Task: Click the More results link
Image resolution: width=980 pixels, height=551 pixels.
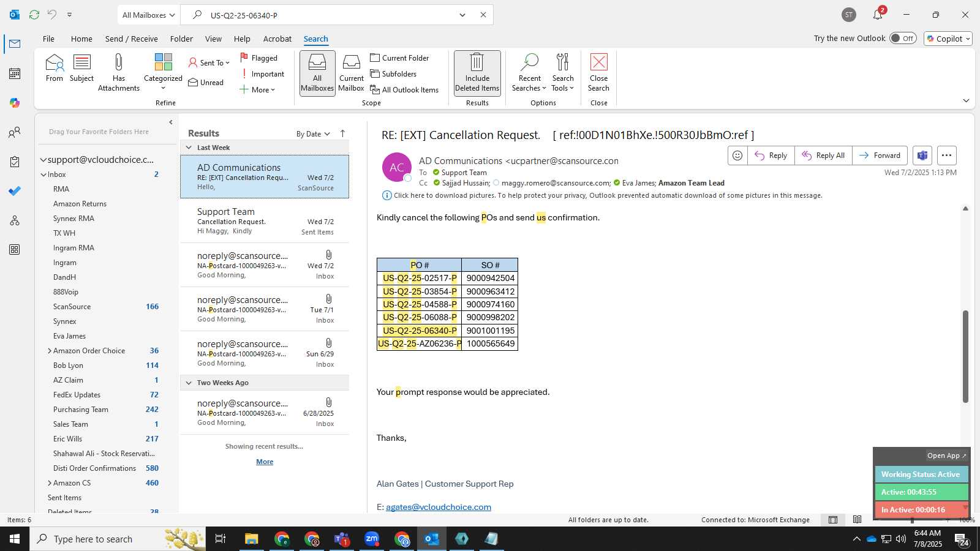Action: pyautogui.click(x=265, y=462)
